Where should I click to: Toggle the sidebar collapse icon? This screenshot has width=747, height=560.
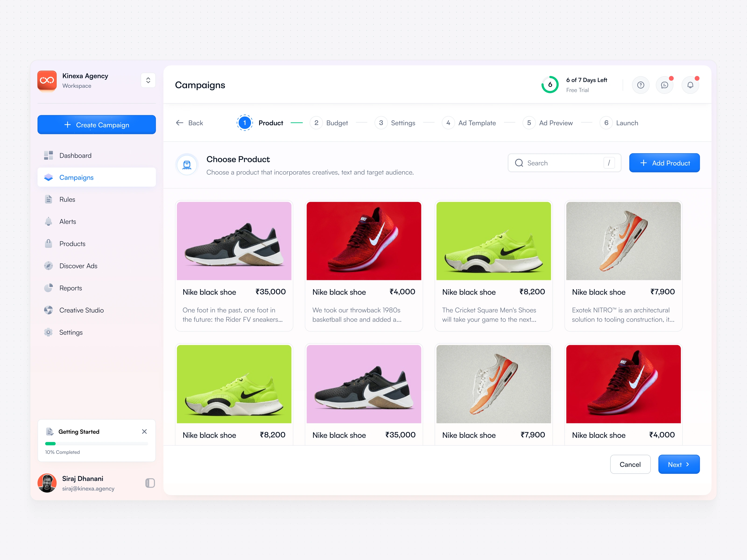tap(150, 483)
